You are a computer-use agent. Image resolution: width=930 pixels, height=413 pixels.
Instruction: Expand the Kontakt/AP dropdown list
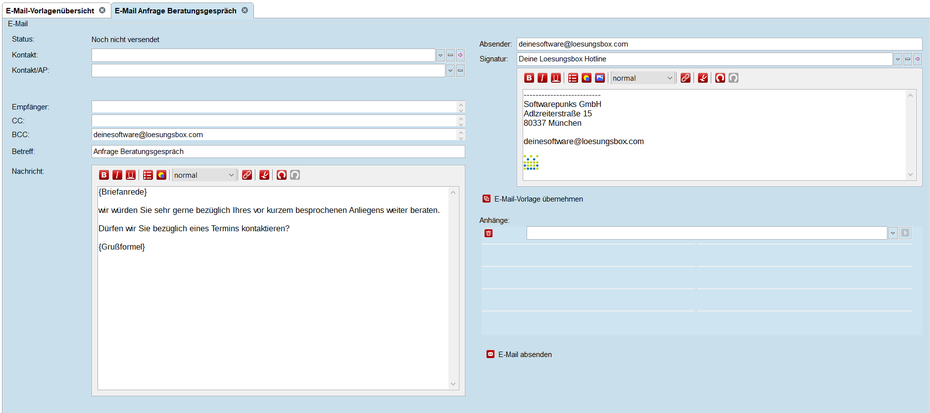tap(450, 71)
